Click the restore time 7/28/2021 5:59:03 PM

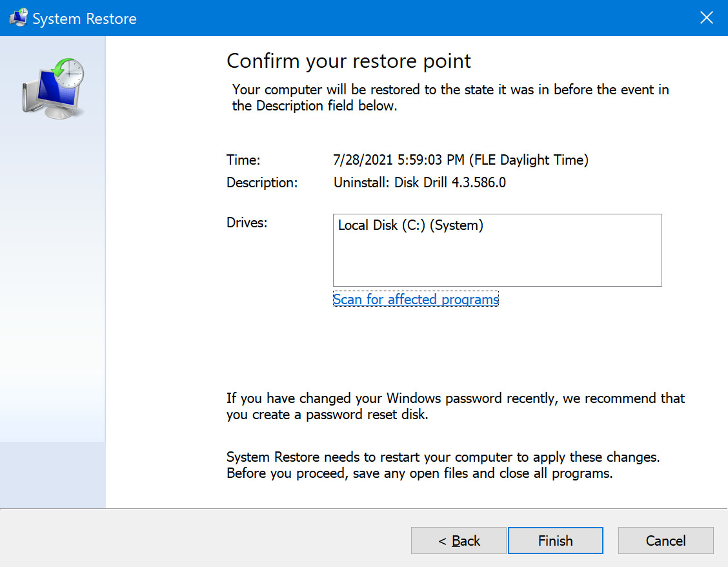pyautogui.click(x=461, y=160)
